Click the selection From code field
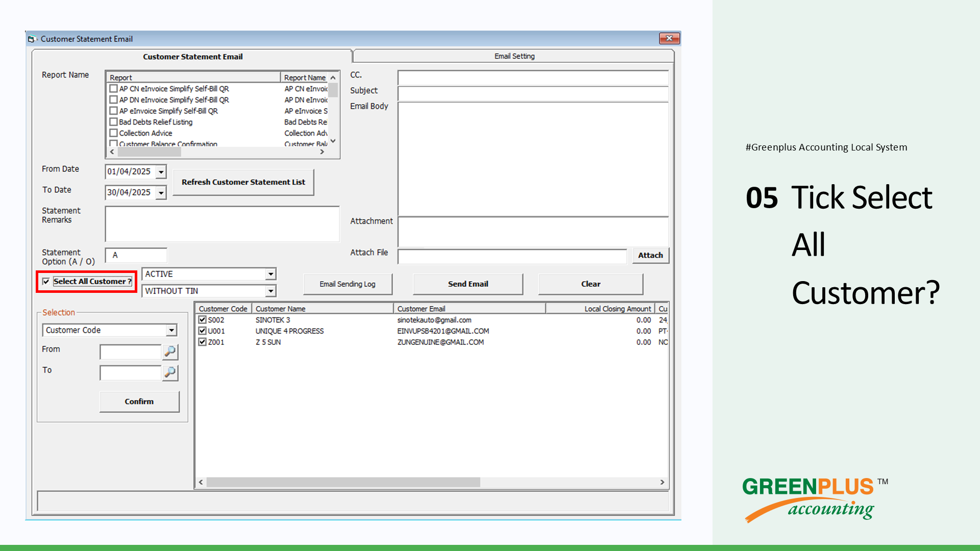Viewport: 980px width, 551px height. [x=131, y=352]
